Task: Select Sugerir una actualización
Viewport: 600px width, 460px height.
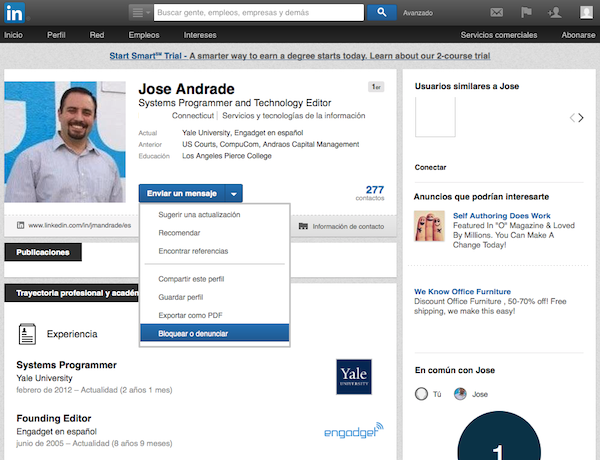Action: pos(199,215)
